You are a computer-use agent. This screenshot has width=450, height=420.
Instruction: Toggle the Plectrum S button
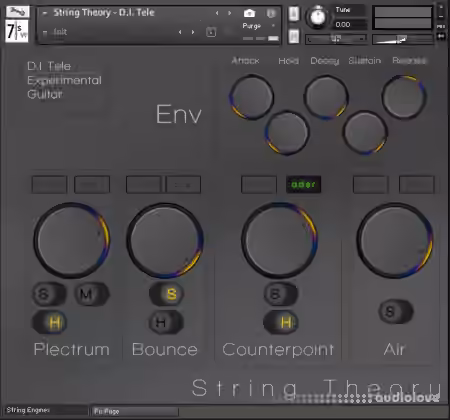coord(49,294)
